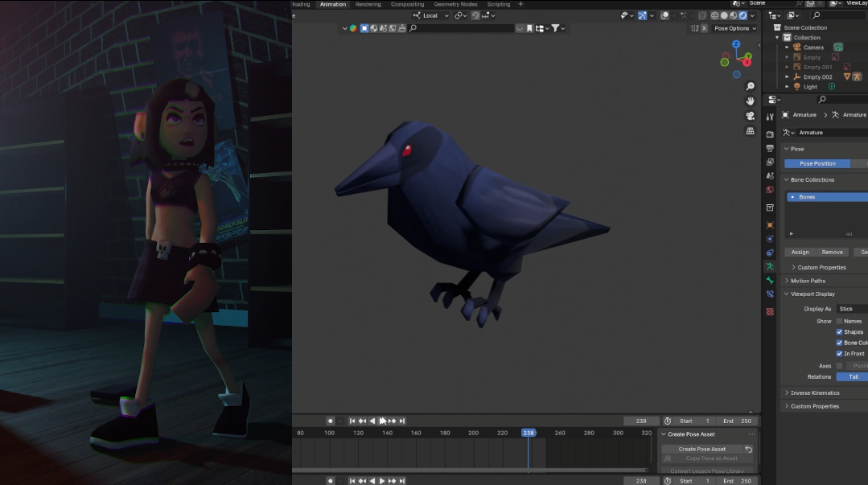Click the bookmark icon in asset bar
The height and width of the screenshot is (485, 868).
pyautogui.click(x=530, y=28)
